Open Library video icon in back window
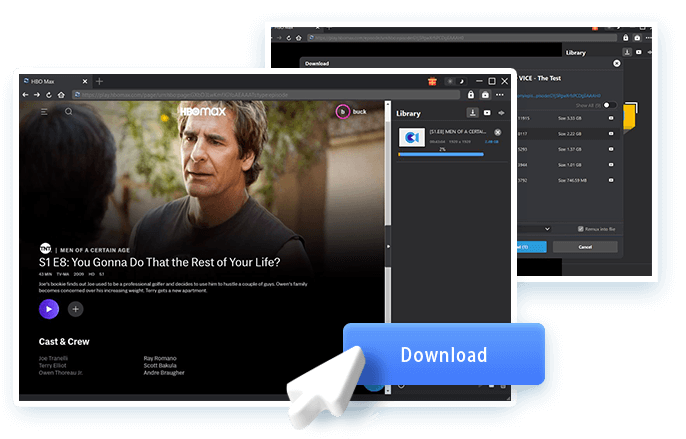This screenshot has height=439, width=686. pyautogui.click(x=639, y=52)
